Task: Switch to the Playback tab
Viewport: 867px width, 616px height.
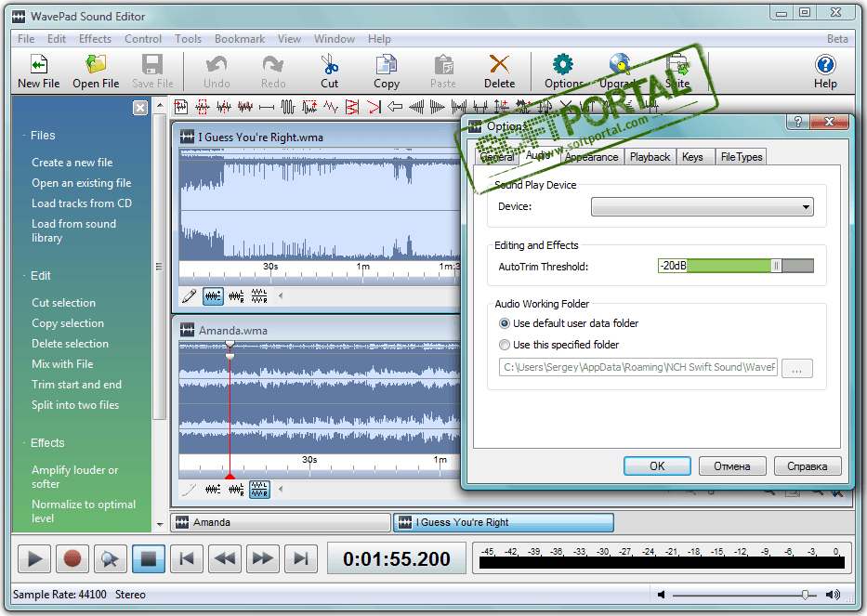Action: coord(650,157)
